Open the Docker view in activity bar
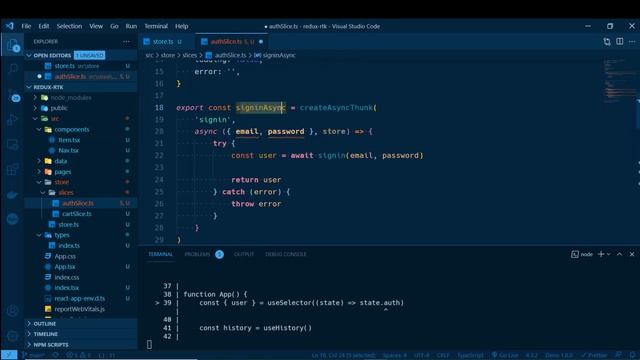This screenshot has width=640, height=360. tap(13, 194)
